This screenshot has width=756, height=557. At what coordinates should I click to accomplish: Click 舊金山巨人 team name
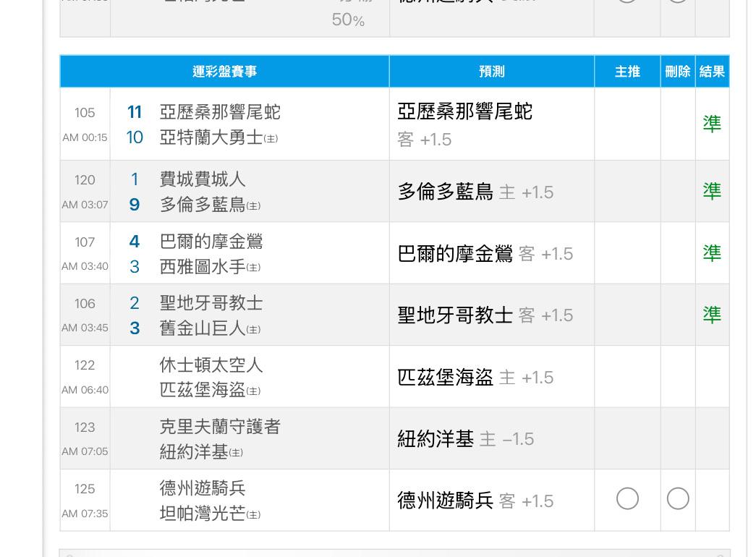point(203,328)
